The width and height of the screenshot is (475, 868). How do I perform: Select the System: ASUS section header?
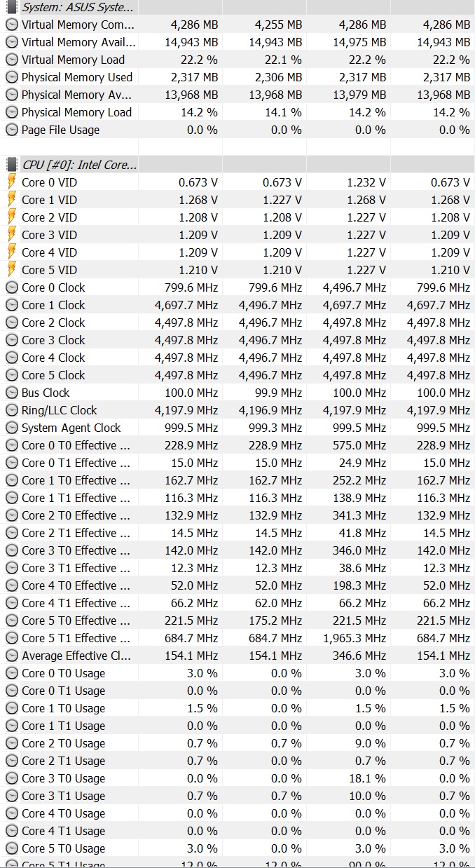(x=77, y=7)
